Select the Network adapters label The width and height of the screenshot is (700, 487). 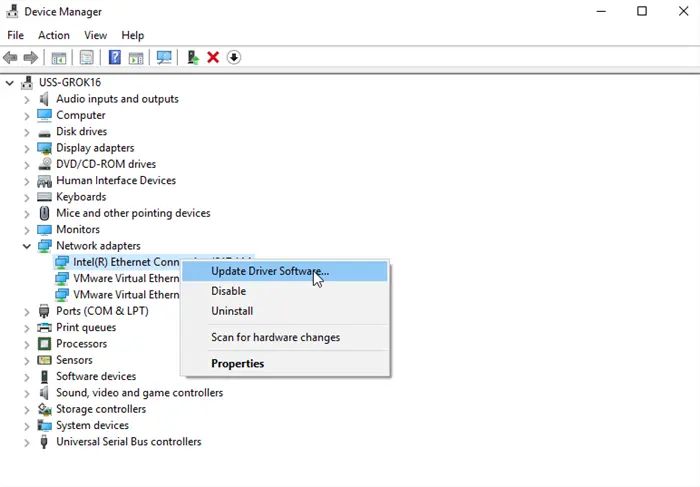click(98, 246)
